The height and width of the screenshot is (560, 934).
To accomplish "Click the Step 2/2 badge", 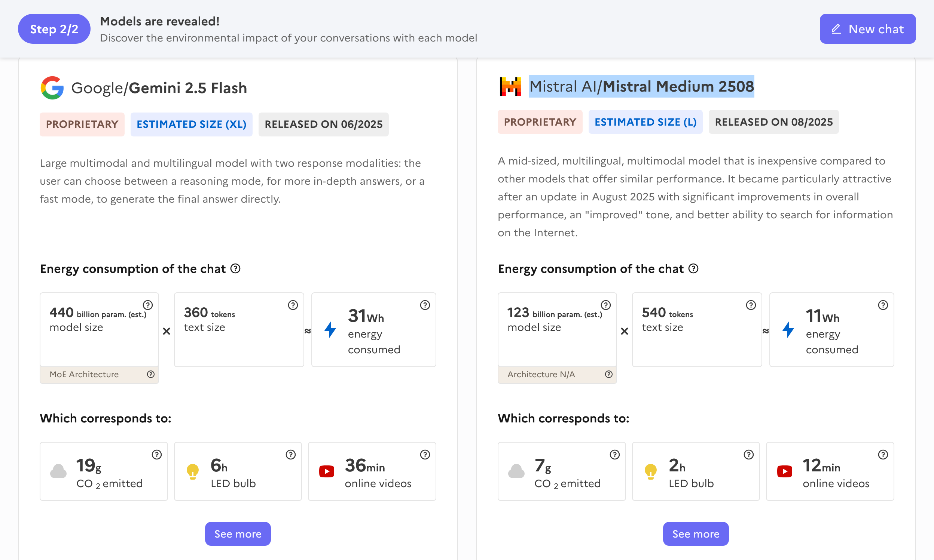I will (54, 29).
